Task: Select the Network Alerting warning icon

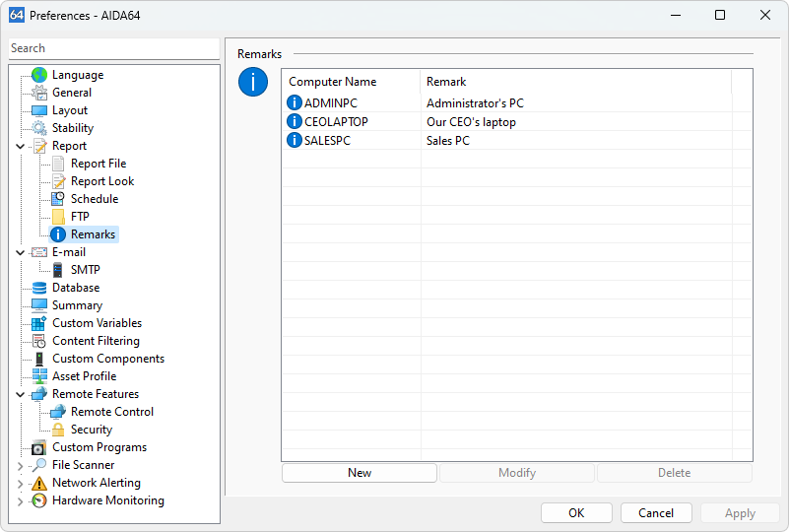Action: click(39, 483)
